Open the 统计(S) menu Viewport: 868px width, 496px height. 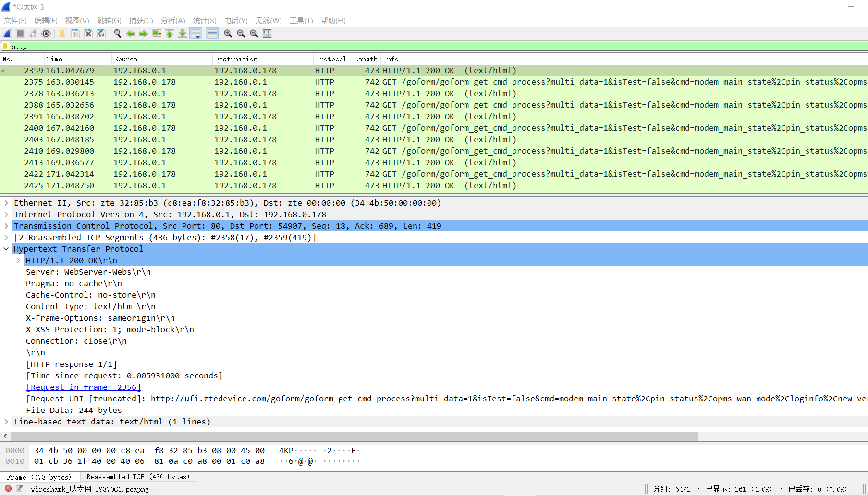(x=205, y=21)
